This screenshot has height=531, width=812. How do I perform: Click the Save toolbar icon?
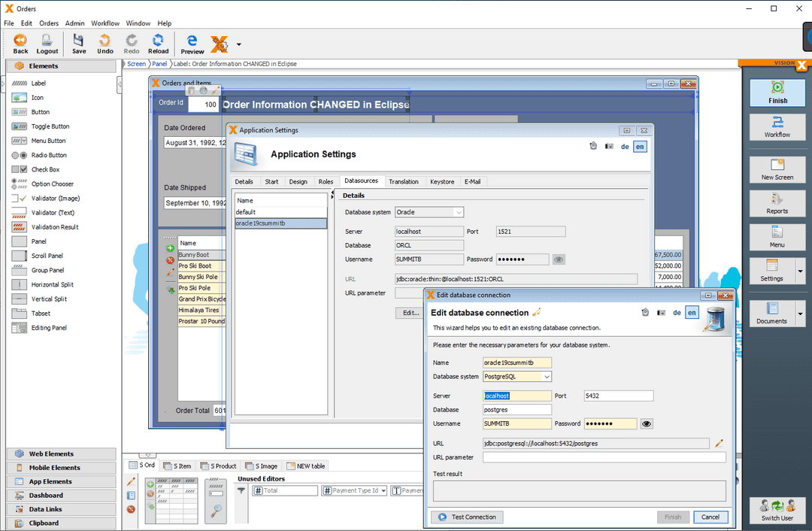(78, 43)
